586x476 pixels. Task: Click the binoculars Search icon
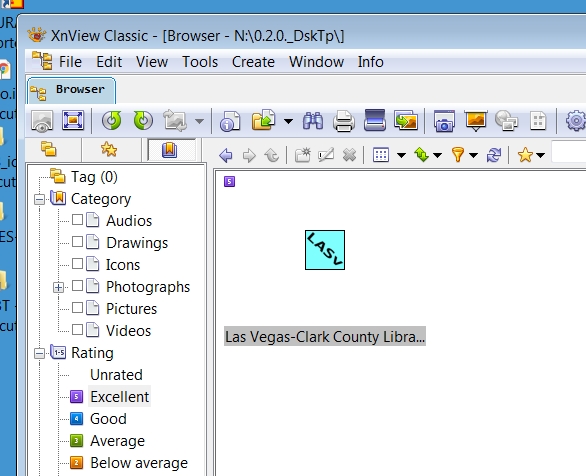click(313, 121)
